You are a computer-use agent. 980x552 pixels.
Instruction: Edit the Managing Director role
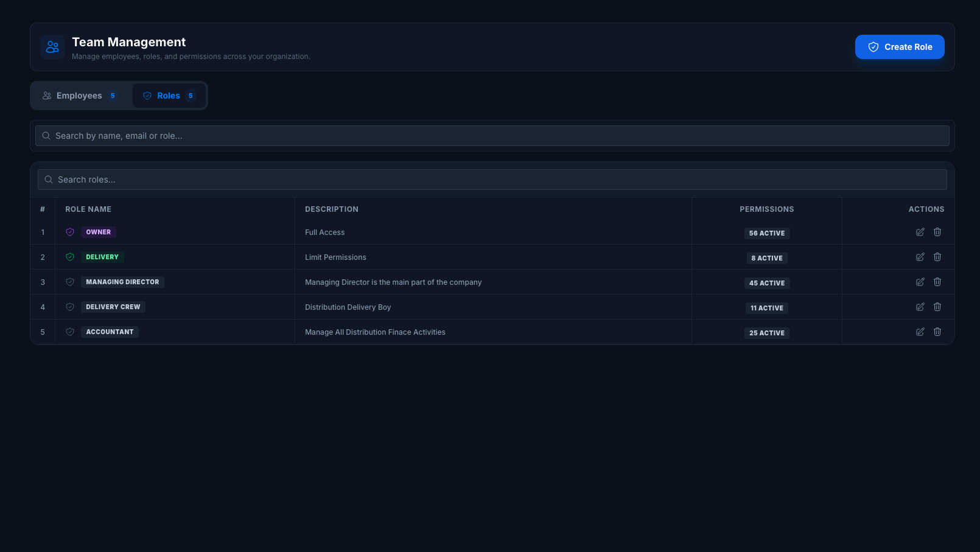[920, 282]
